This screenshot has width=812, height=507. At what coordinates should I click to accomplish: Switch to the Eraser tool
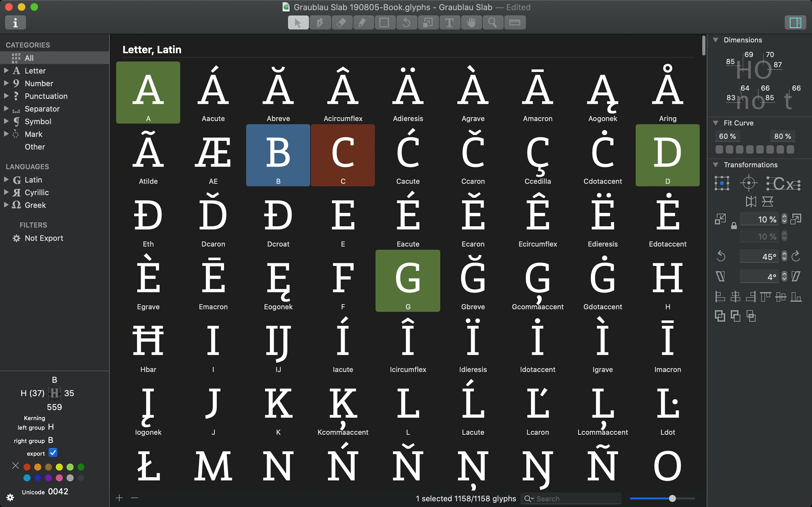341,22
